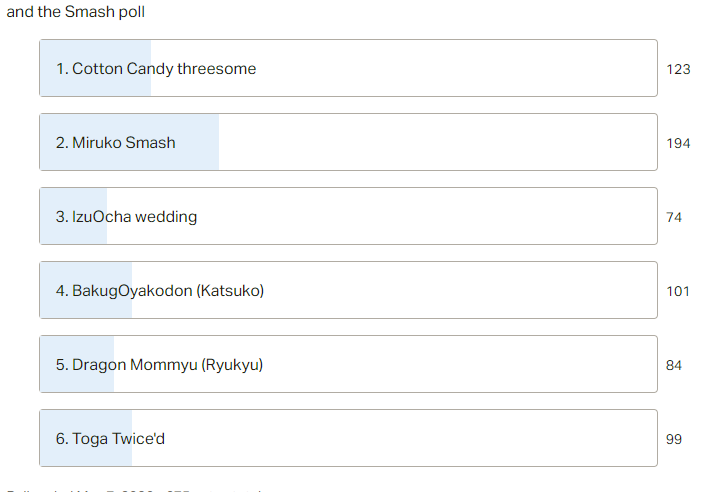
Task: Click the 74 vote count
Action: pyautogui.click(x=674, y=217)
